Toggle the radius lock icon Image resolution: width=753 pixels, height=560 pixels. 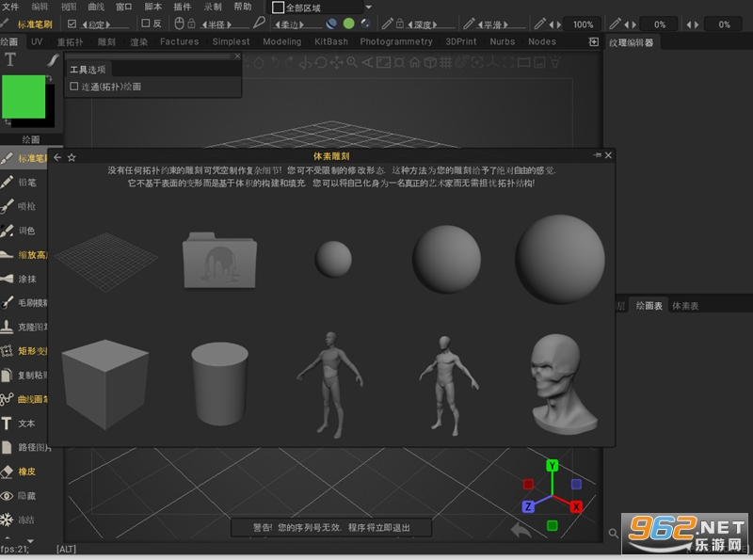click(191, 23)
